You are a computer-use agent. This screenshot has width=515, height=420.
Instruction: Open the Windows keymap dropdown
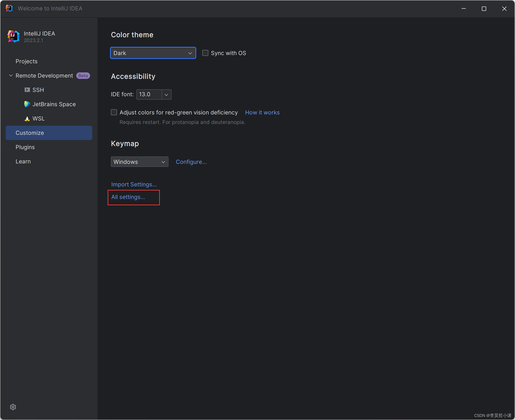click(x=139, y=162)
